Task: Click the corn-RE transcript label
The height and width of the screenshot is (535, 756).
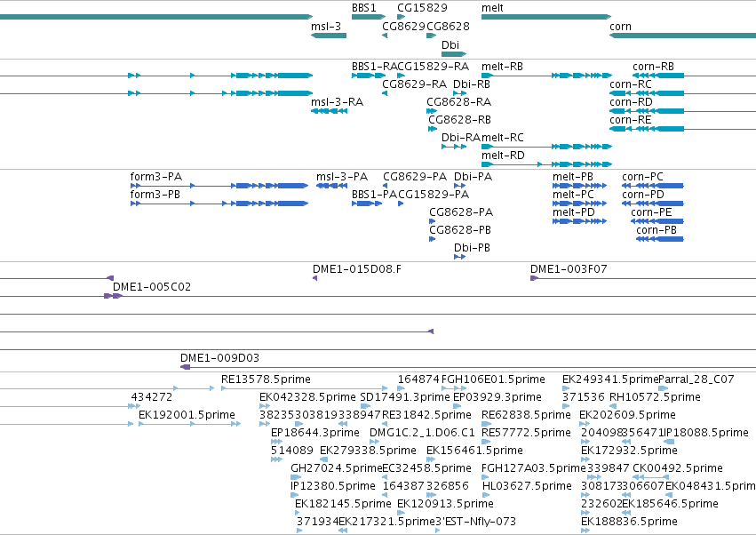Action: coord(630,120)
